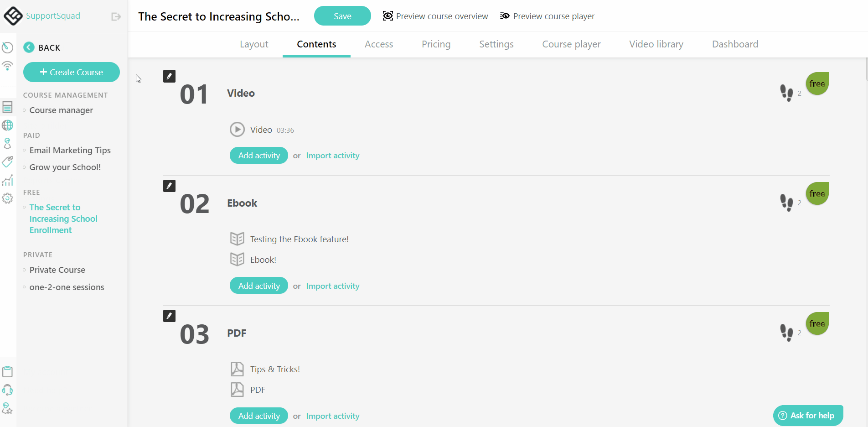868x427 pixels.
Task: Open the headset support icon
Action: coord(8,390)
